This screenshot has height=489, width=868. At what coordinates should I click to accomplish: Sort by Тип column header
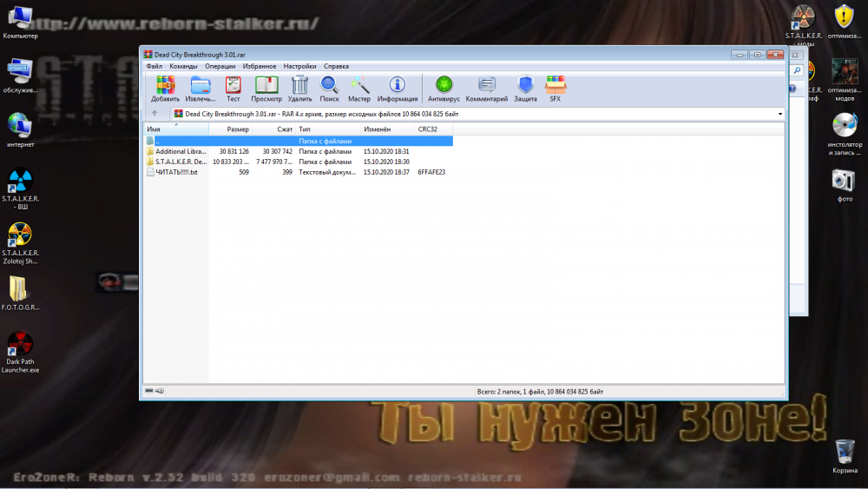(x=328, y=129)
